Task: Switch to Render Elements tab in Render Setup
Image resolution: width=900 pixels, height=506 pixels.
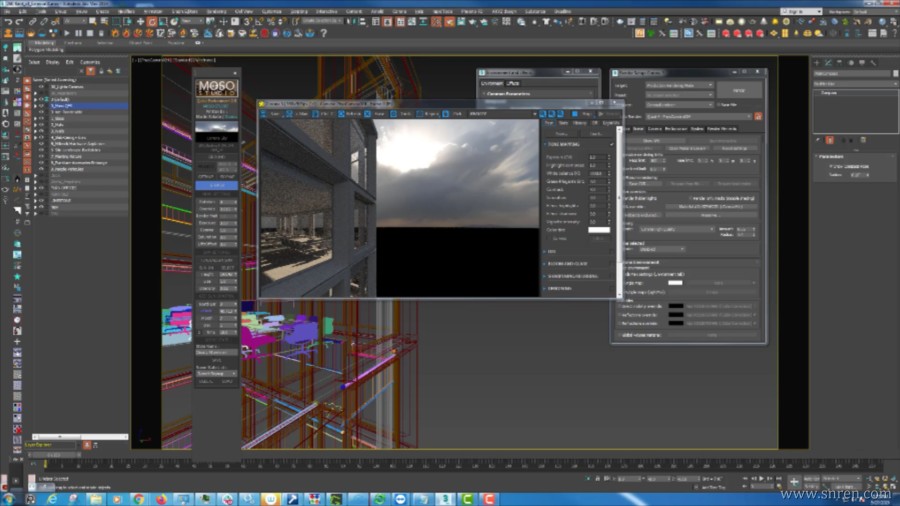Action: pyautogui.click(x=722, y=129)
